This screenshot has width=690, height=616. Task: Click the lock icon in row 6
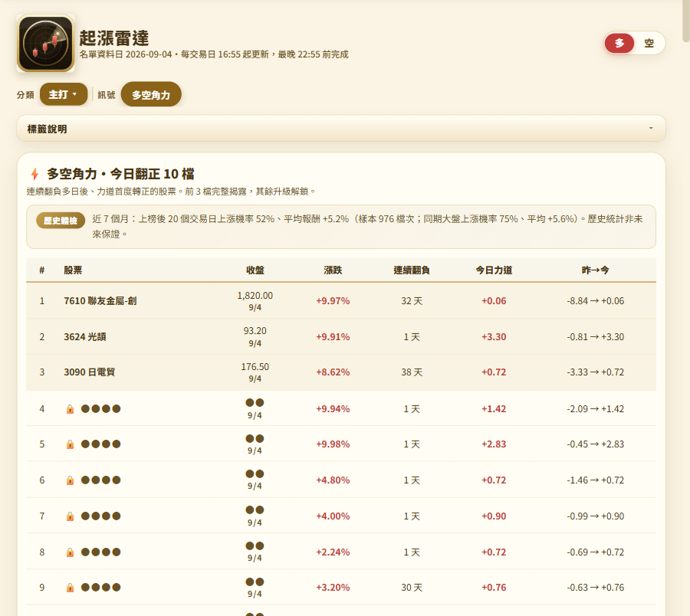(70, 480)
